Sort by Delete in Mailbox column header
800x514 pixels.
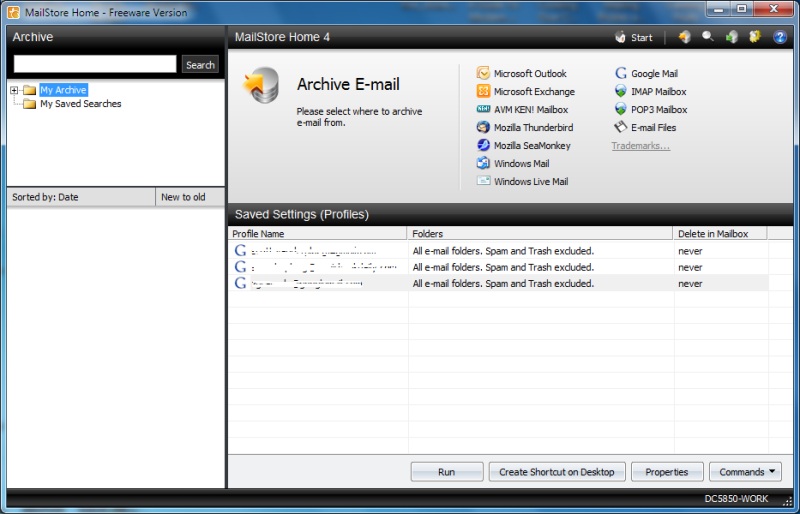720,234
